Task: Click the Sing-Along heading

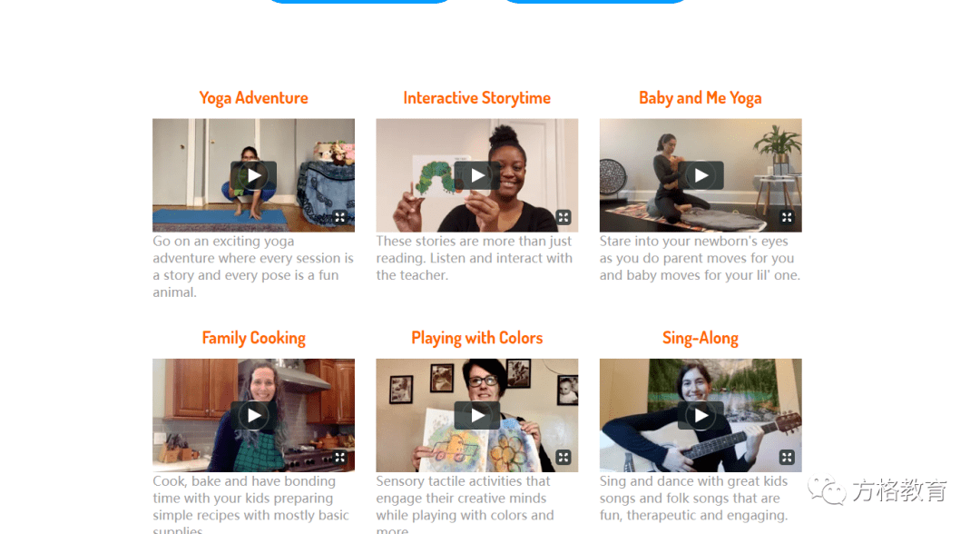Action: [x=700, y=338]
